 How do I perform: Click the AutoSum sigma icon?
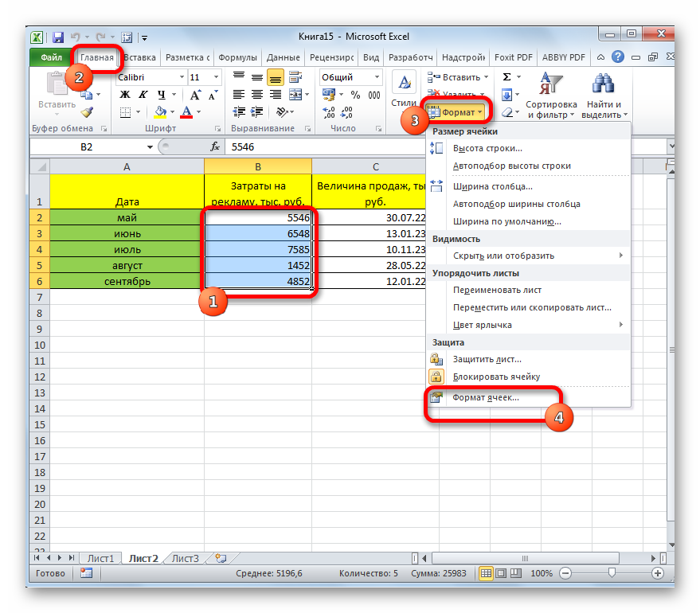(x=506, y=77)
